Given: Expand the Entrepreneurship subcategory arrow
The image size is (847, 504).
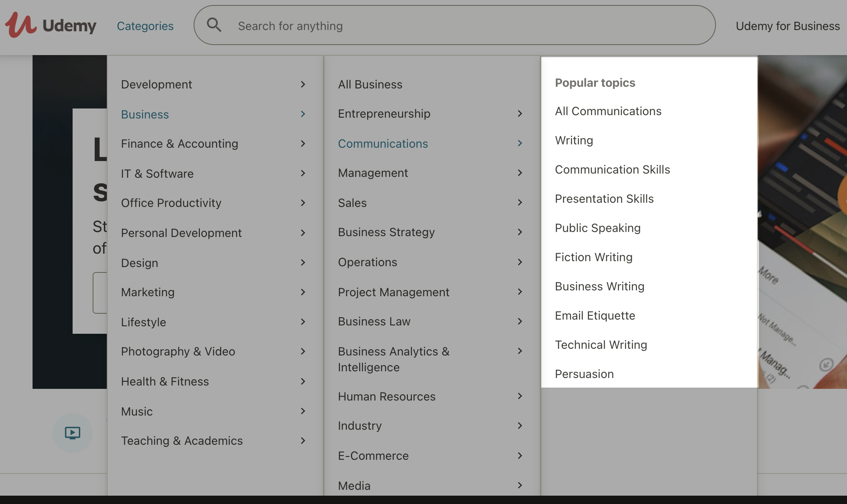Looking at the screenshot, I should pyautogui.click(x=520, y=113).
